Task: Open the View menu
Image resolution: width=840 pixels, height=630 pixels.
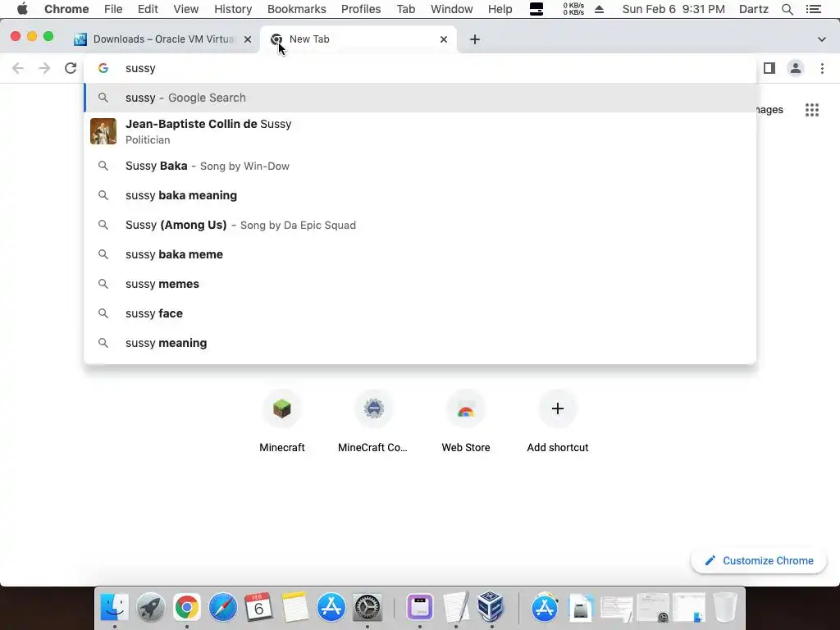Action: tap(186, 9)
